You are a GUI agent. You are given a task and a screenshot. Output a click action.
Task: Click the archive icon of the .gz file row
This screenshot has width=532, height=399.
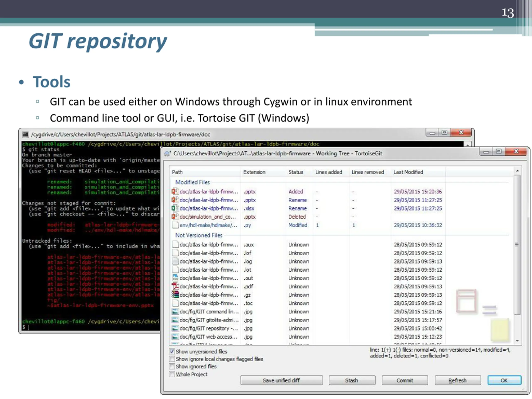click(175, 295)
